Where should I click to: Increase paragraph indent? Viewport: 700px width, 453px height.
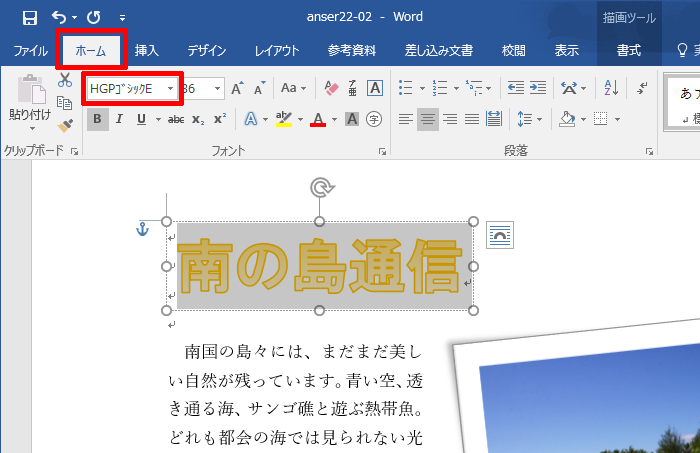click(538, 88)
